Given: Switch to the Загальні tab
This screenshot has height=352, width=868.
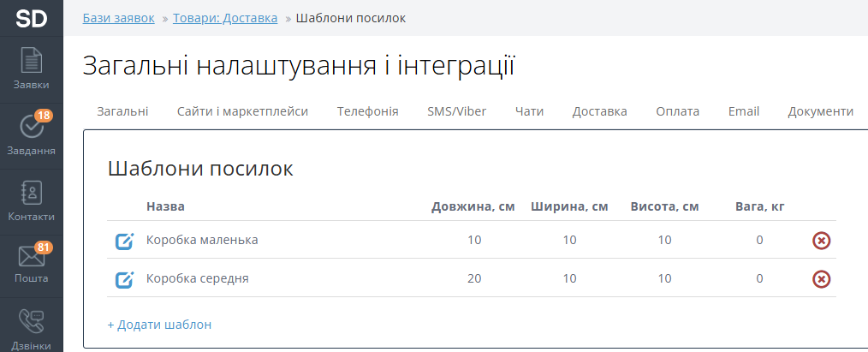Looking at the screenshot, I should click(x=122, y=111).
